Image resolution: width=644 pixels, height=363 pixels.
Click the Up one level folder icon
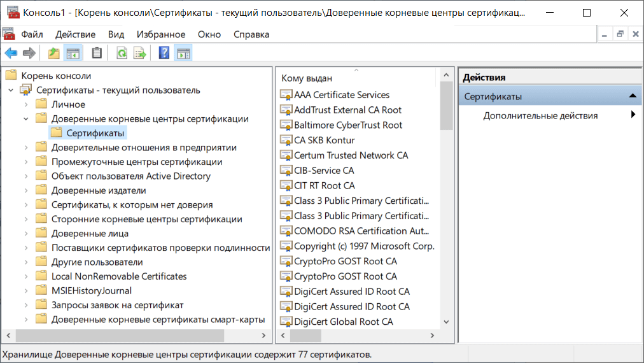54,53
